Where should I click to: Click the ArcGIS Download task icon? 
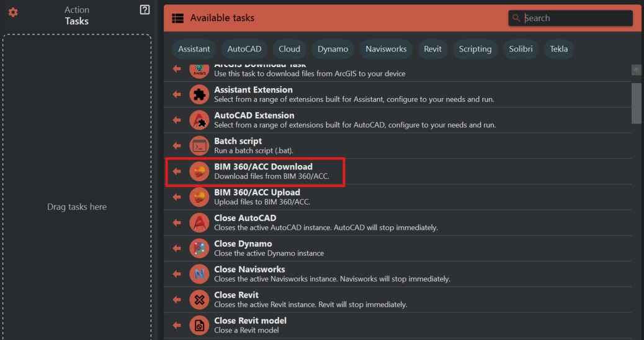click(199, 71)
